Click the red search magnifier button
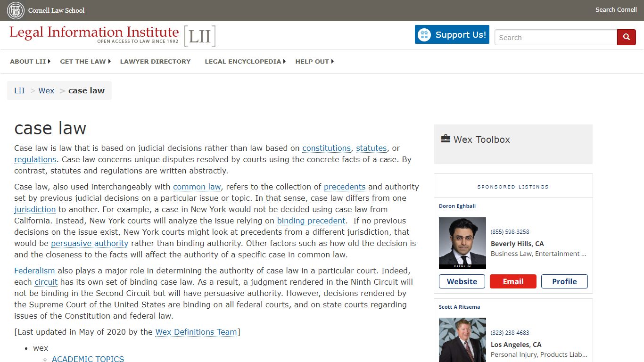This screenshot has width=644, height=362. tap(627, 37)
